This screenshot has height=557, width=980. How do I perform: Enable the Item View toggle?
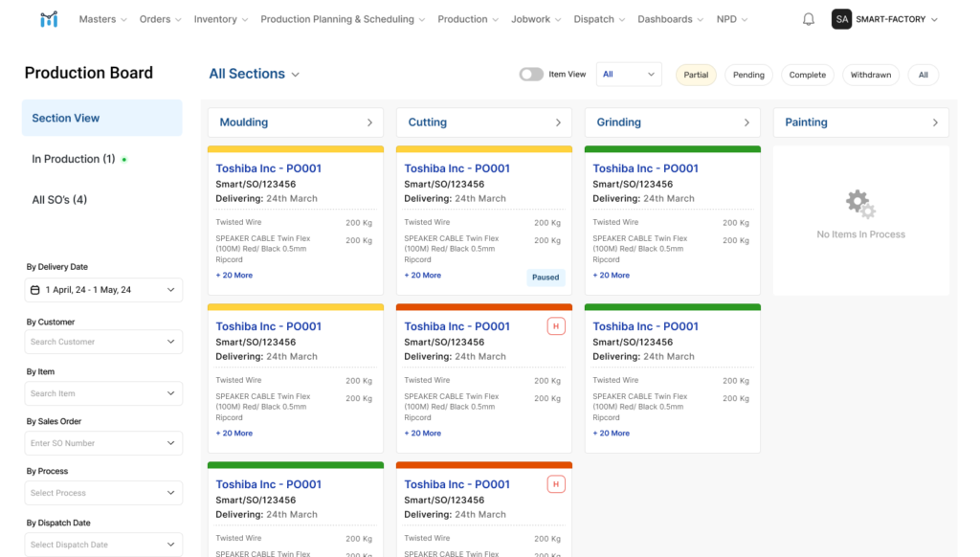pos(531,73)
